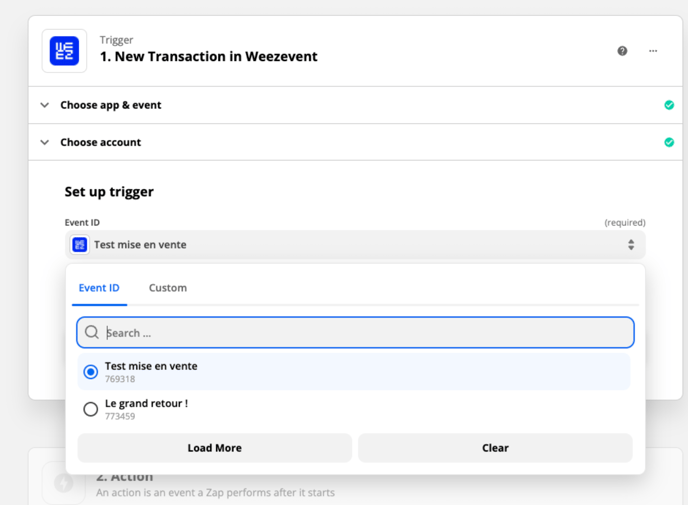Click the Clear button
Viewport: 688px width, 505px height.
[495, 448]
